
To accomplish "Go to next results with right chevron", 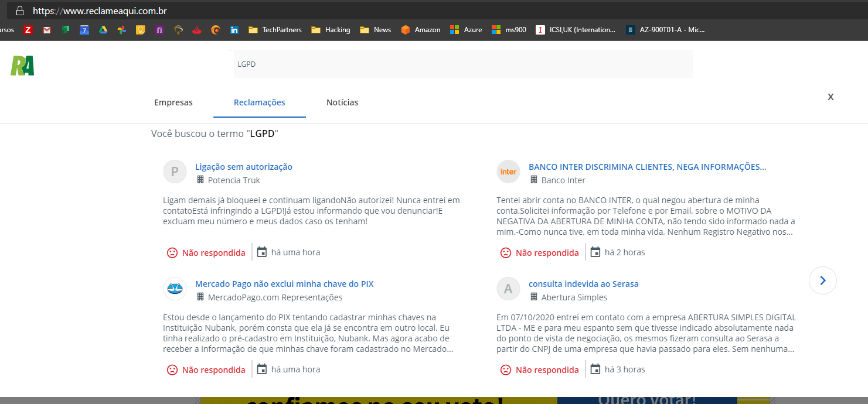I will pyautogui.click(x=822, y=280).
